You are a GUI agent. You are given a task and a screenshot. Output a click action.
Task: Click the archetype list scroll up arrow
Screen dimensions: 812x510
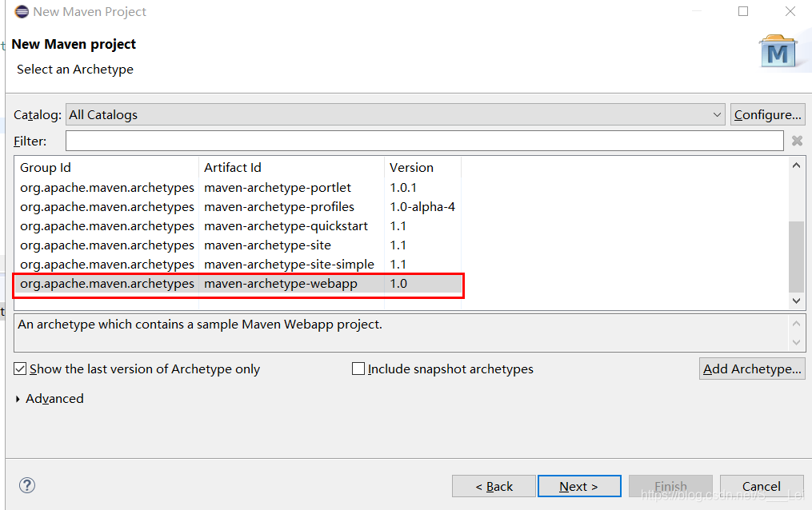click(x=797, y=165)
